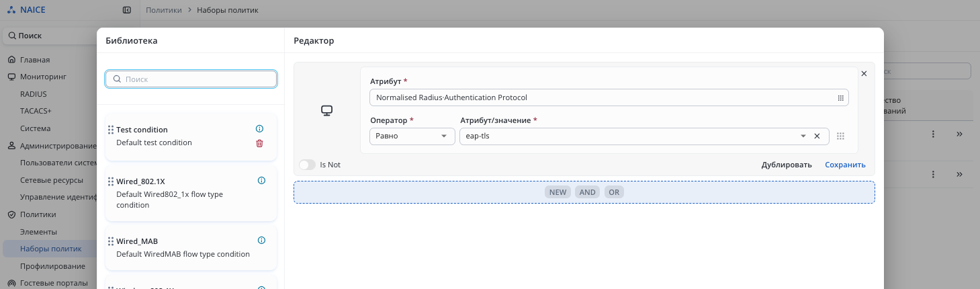Viewport: 980px width, 289px height.
Task: Collapse the sidebar panel icon
Action: tap(127, 11)
